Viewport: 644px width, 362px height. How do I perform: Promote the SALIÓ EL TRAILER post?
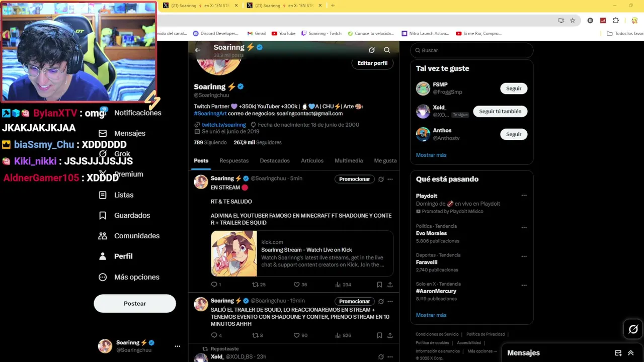354,301
